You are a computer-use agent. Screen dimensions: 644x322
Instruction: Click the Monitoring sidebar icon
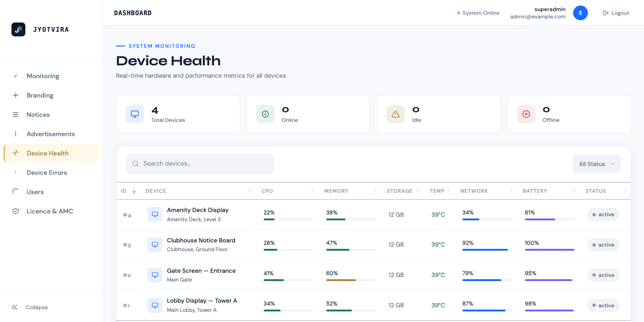[16, 76]
